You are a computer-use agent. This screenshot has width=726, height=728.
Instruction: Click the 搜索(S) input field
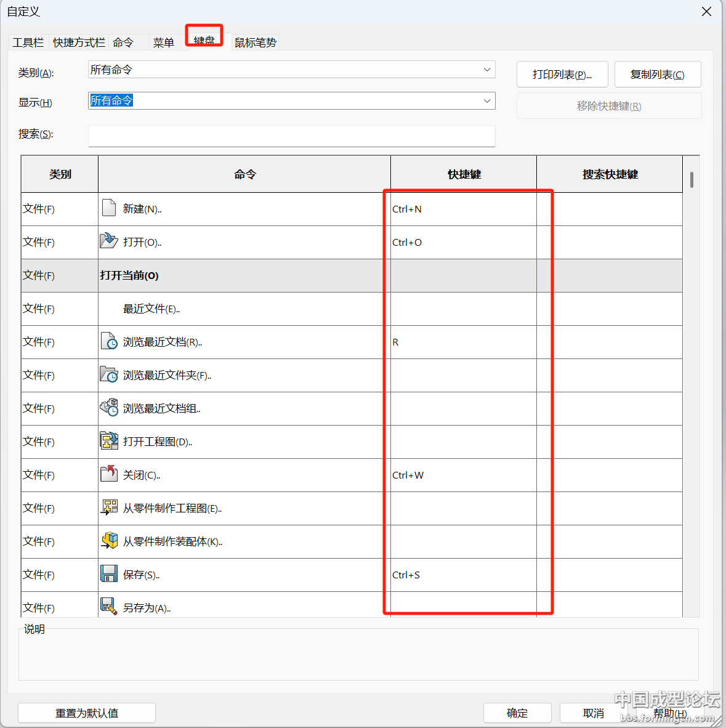tap(291, 136)
